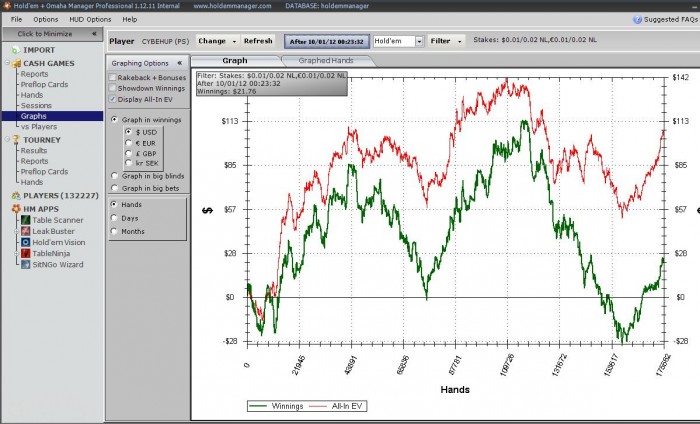Viewport: 700px width, 424px height.
Task: Open vs Players item
Action: 39,126
